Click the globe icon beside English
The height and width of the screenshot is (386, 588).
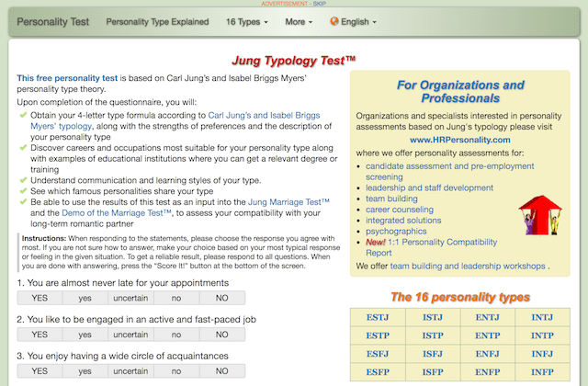coord(334,21)
